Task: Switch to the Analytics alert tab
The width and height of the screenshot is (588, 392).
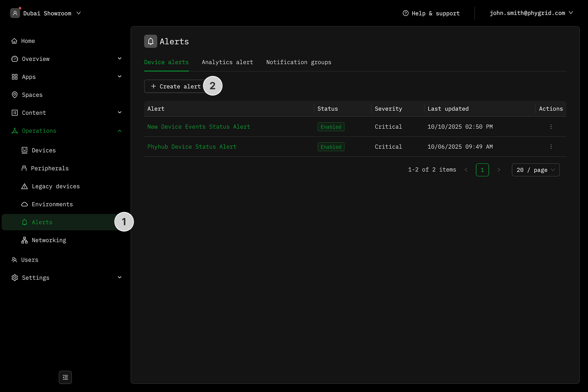Action: tap(227, 62)
